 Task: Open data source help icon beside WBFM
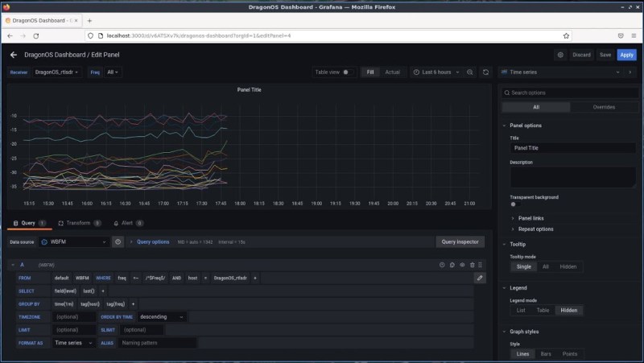tap(118, 241)
